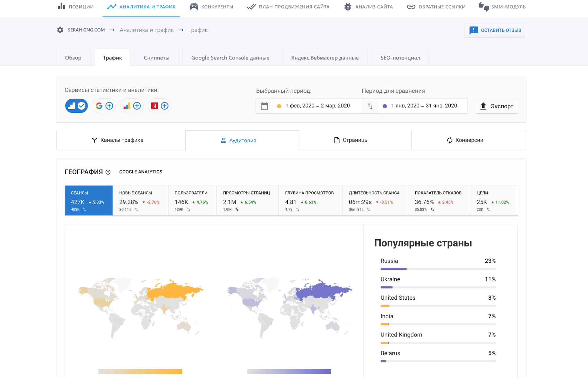Click swap arrows next to 403K
This screenshot has height=378, width=588.
84,210
